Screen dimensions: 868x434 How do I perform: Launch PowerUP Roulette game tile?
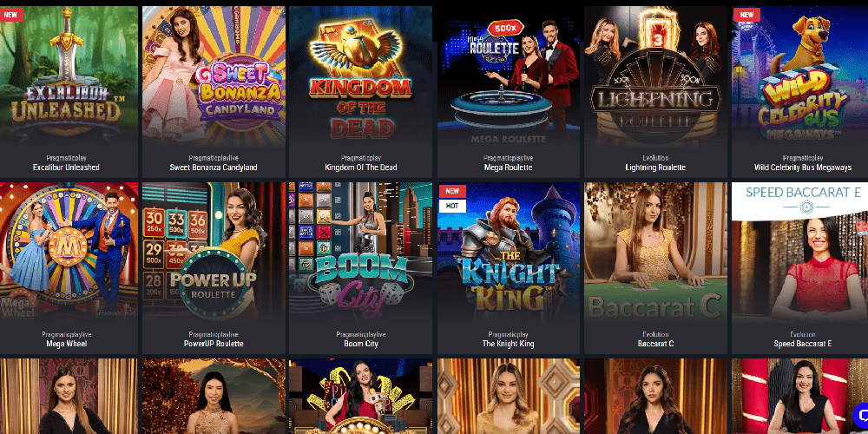pyautogui.click(x=214, y=253)
